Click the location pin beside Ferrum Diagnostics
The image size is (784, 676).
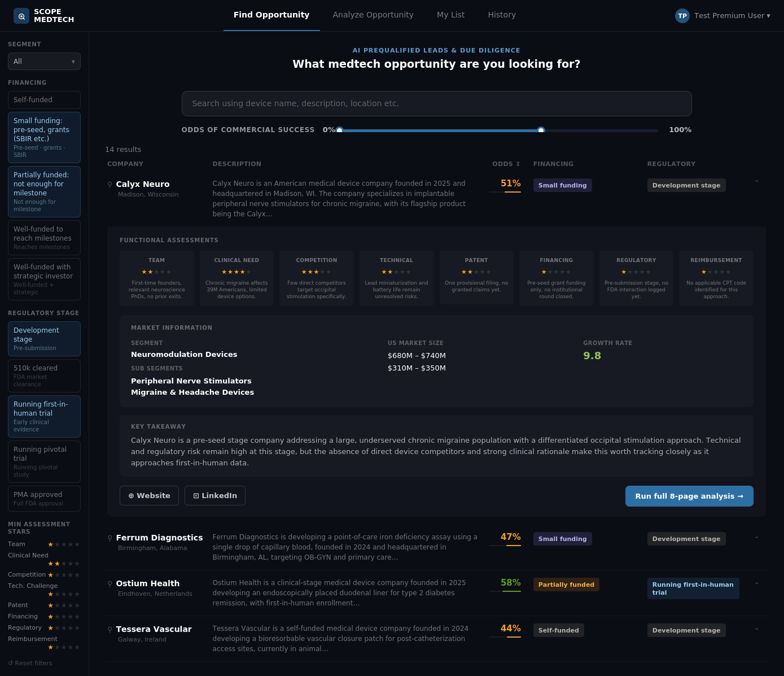click(110, 538)
